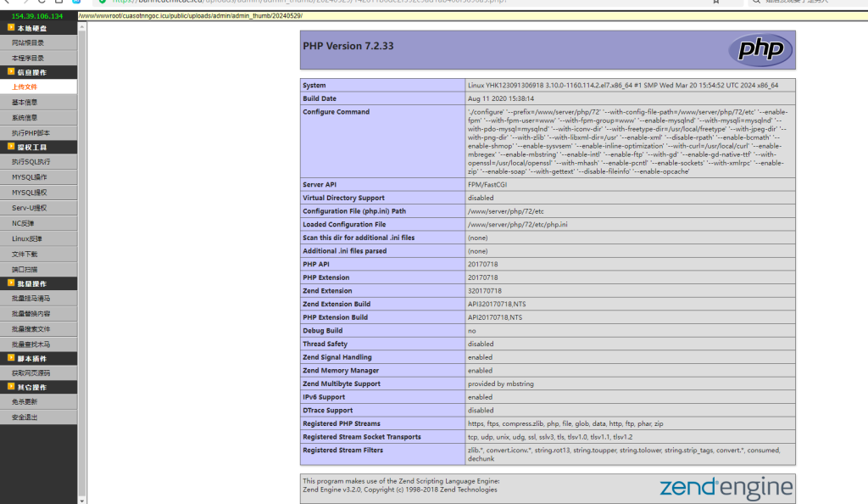Open 基本信息 in the sidebar
Viewport: 868px width, 504px height.
click(39, 103)
